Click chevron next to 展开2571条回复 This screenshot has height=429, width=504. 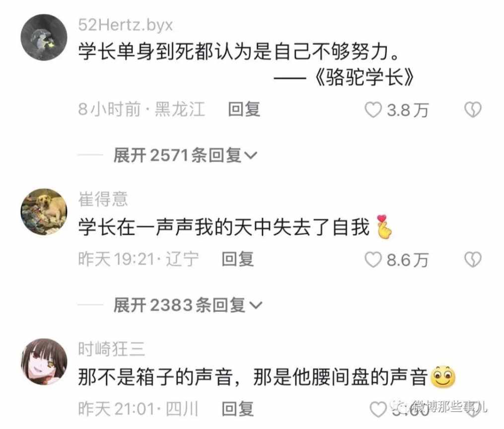click(x=251, y=156)
